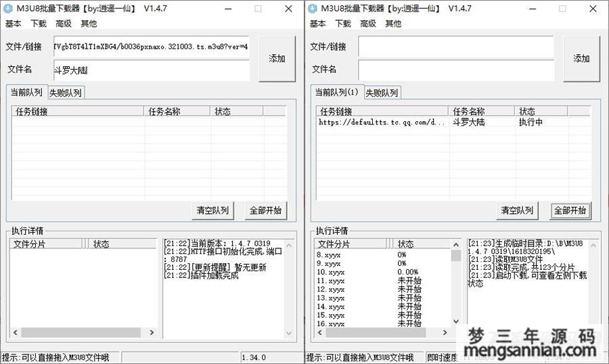Click the left arrow of right window's horizontal scrollbar
Image resolution: width=609 pixels, height=364 pixels.
[320, 332]
